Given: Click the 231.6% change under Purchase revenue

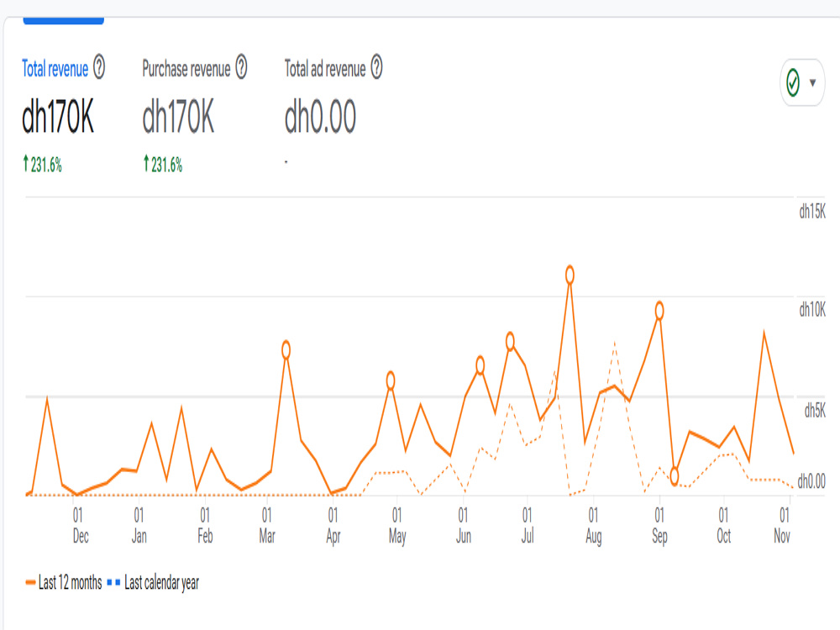Looking at the screenshot, I should [x=162, y=165].
